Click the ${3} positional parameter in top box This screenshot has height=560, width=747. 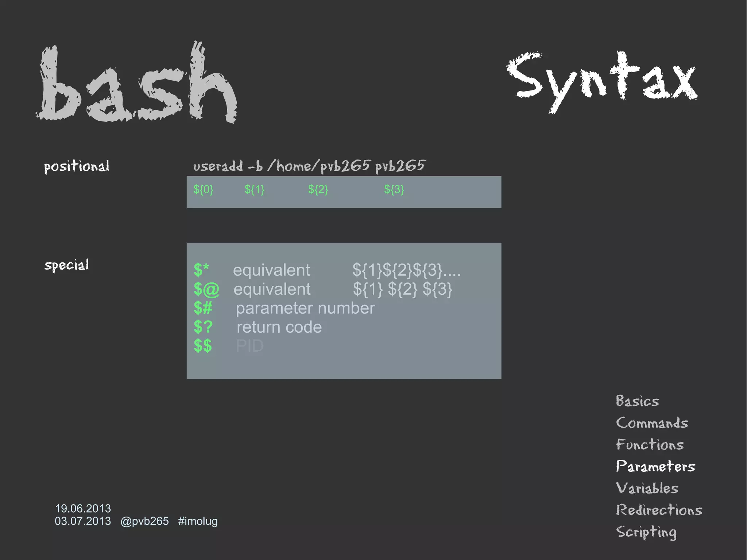click(394, 189)
